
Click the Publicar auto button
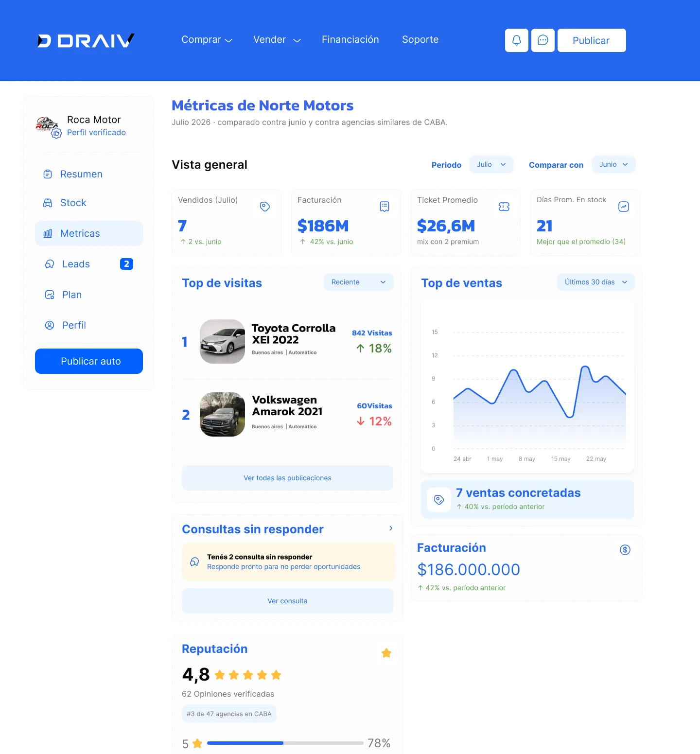(89, 361)
